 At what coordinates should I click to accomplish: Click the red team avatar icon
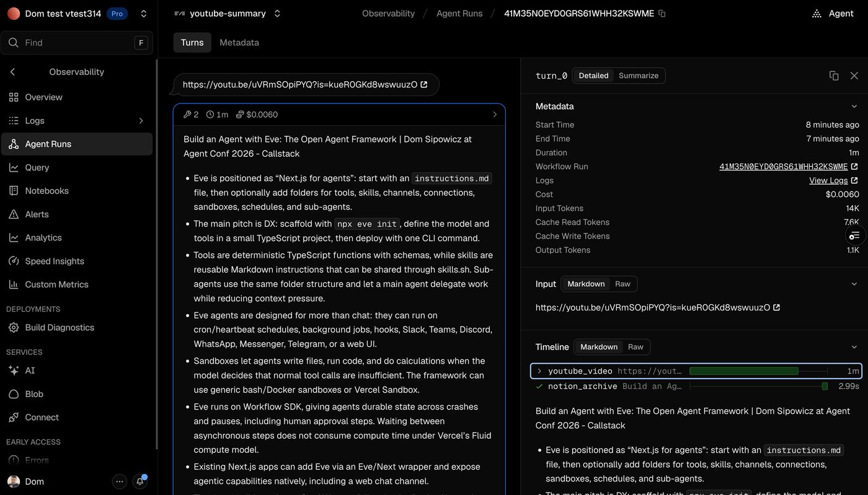[14, 14]
